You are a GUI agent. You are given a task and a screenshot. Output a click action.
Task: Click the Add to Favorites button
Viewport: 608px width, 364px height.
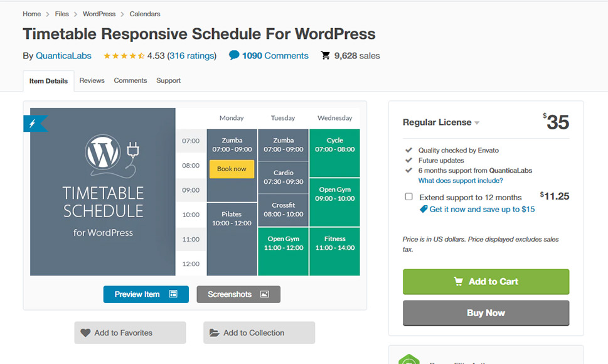130,333
